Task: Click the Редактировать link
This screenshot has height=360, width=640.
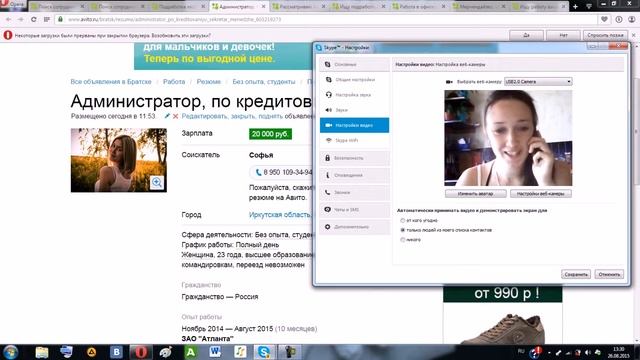Action: tap(204, 116)
